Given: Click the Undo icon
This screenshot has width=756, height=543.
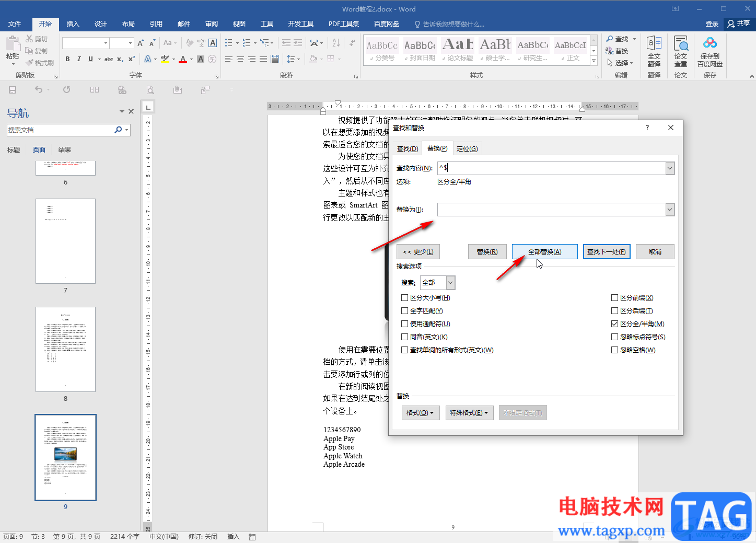Looking at the screenshot, I should [x=39, y=90].
